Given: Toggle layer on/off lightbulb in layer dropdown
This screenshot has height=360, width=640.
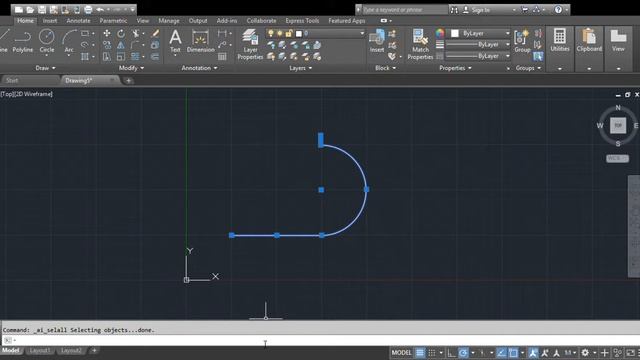Looking at the screenshot, I should [271, 33].
